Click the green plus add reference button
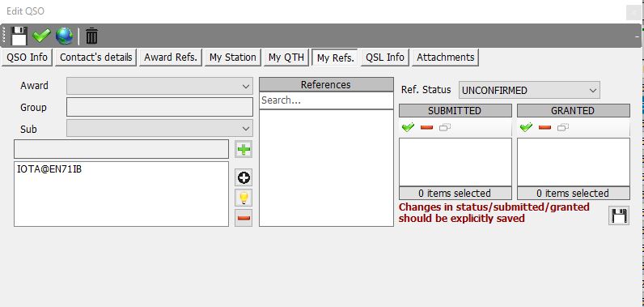The height and width of the screenshot is (307, 644). [244, 149]
